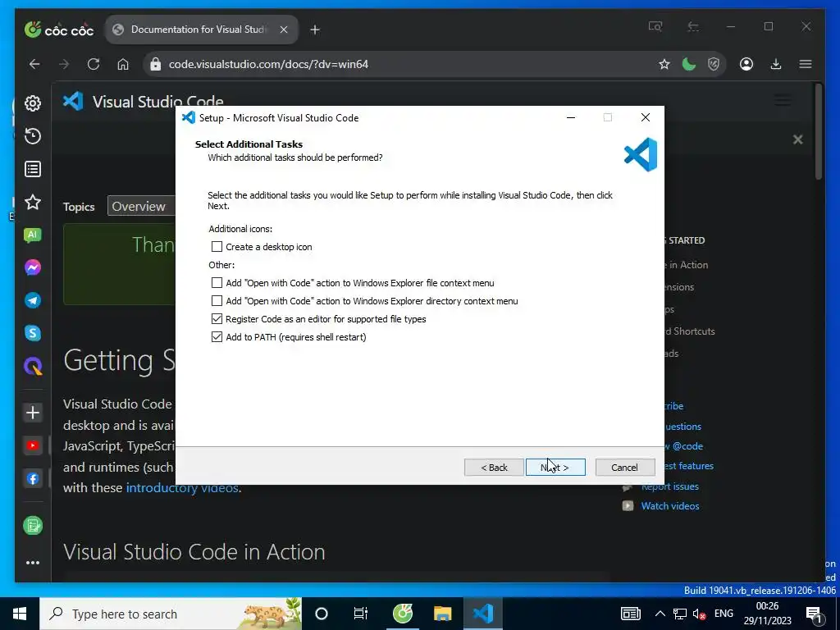Follow the introductory videos link

click(182, 488)
